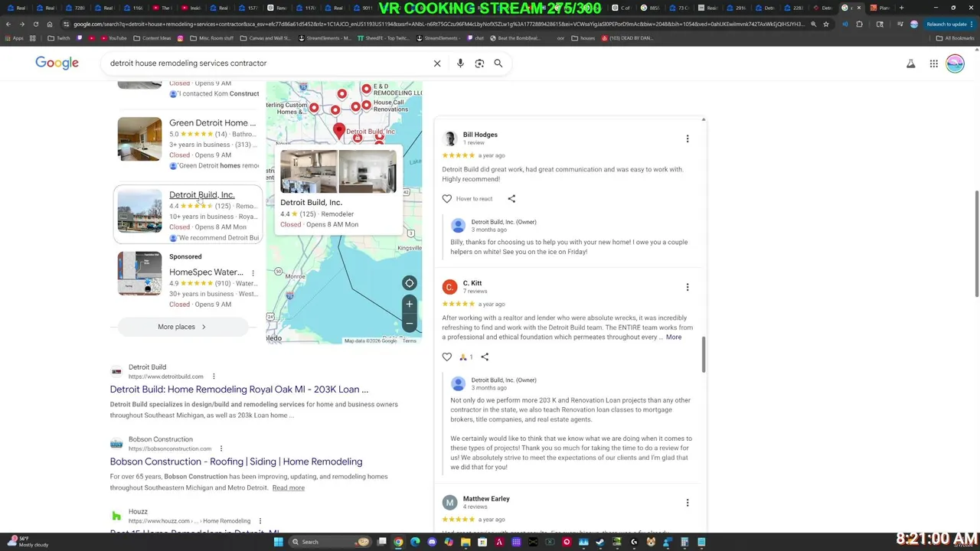Click the browser back arrow

tap(8, 24)
